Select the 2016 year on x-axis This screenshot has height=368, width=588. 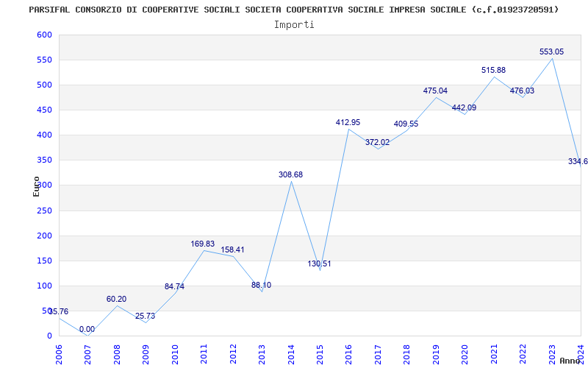(348, 353)
